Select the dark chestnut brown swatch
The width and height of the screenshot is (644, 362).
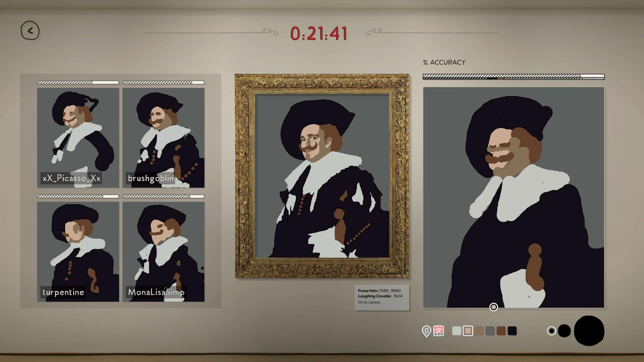click(501, 331)
